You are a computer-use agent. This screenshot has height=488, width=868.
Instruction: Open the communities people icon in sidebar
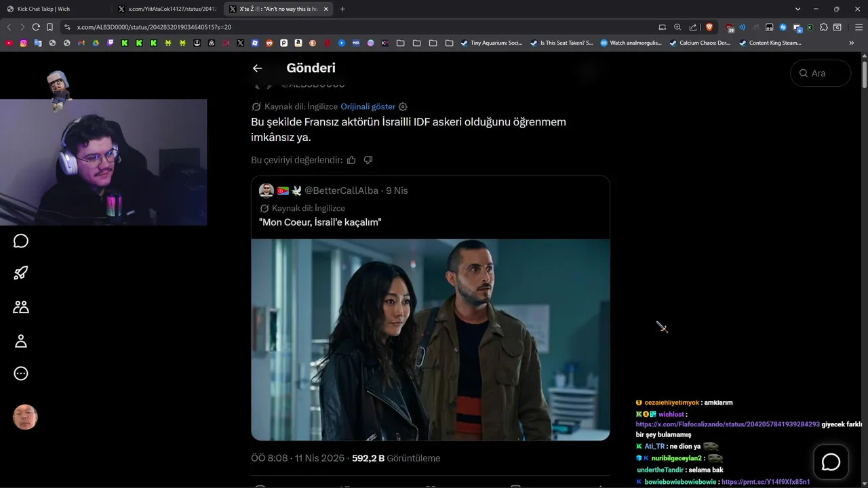(21, 307)
